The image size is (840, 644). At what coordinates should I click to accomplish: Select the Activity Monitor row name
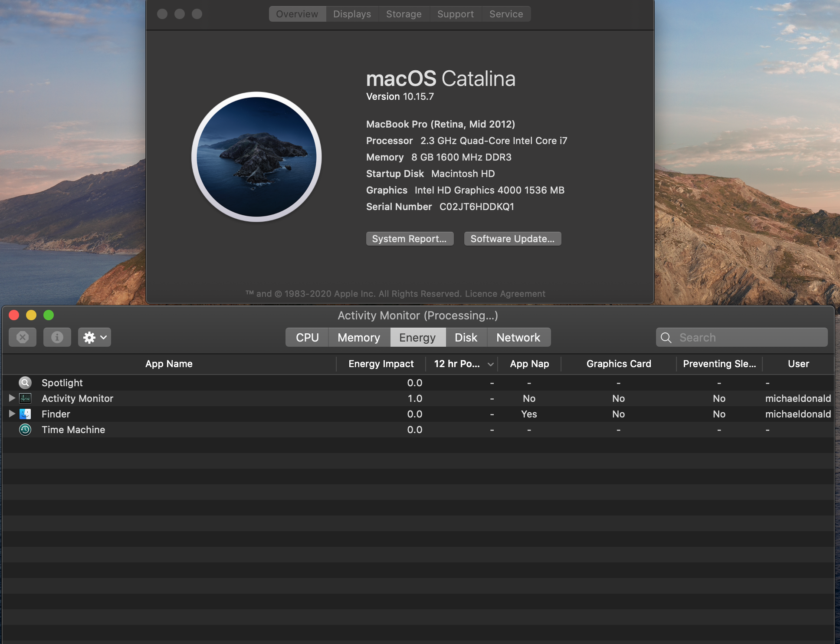coord(77,398)
